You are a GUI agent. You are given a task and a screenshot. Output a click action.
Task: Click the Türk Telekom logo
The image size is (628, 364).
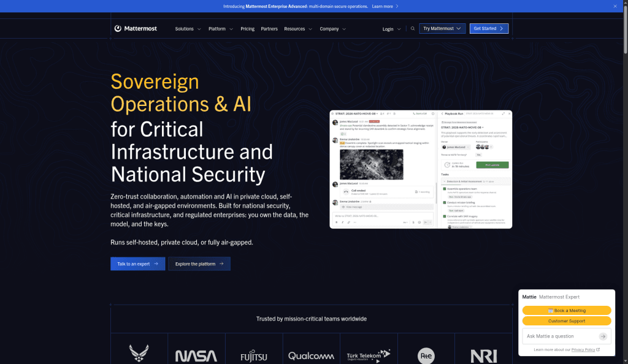pos(369,355)
